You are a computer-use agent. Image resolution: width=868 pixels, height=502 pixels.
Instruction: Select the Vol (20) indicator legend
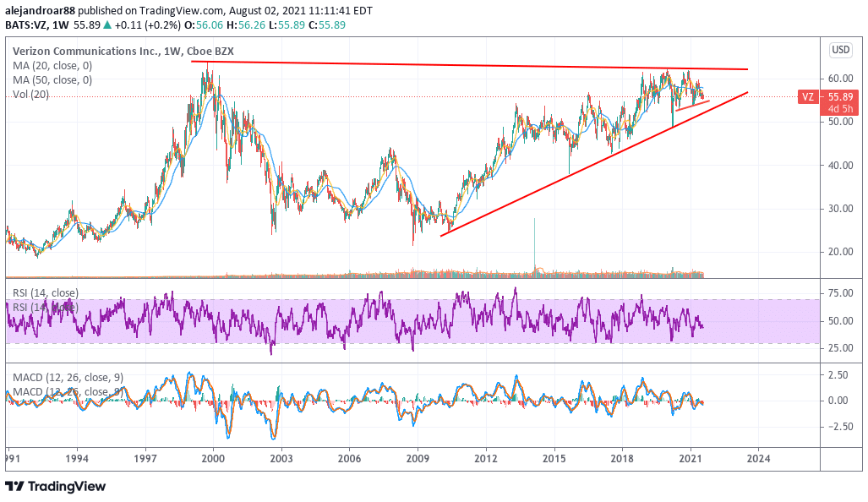click(30, 94)
